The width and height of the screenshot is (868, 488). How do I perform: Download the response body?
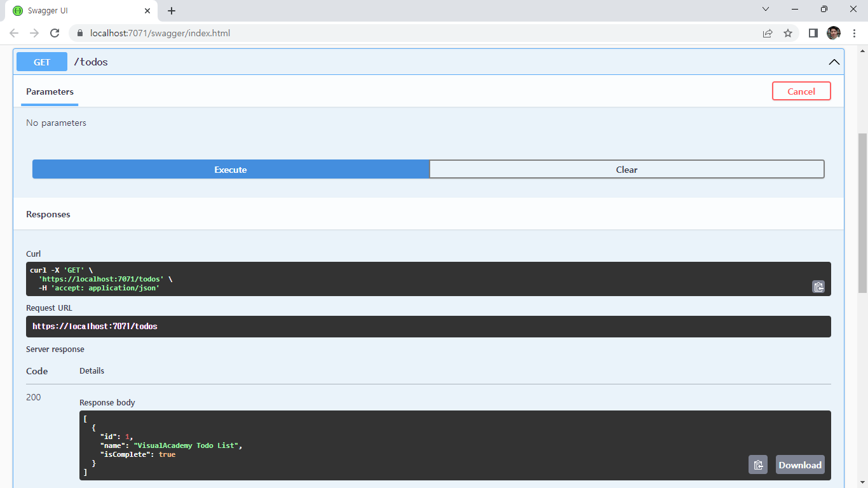click(x=799, y=465)
